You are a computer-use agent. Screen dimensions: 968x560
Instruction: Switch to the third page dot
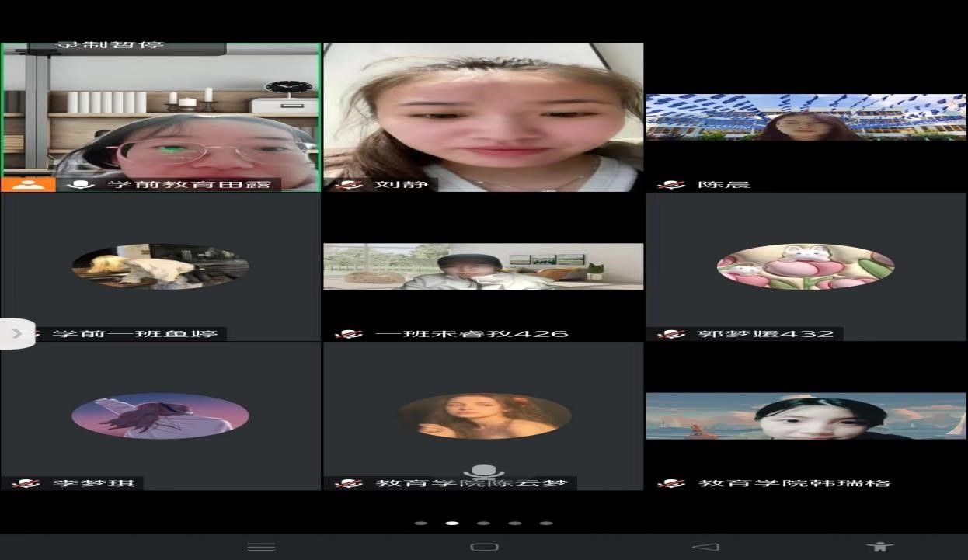coord(483,523)
